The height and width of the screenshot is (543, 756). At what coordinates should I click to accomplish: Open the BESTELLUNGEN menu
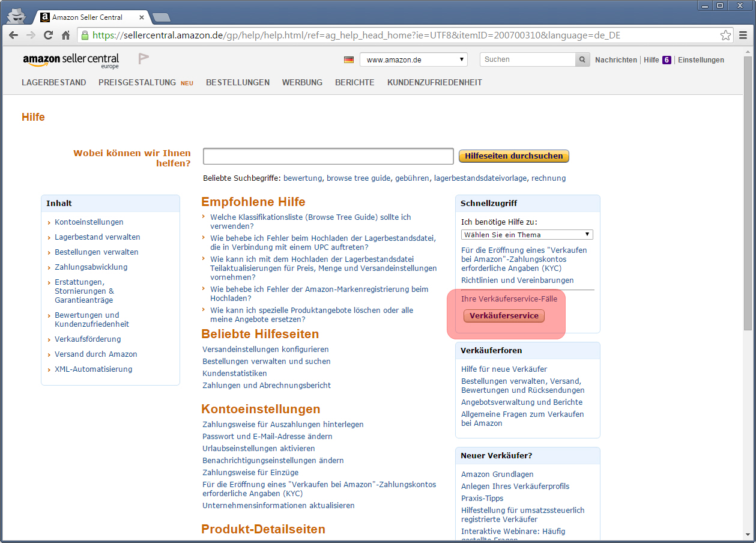pos(238,82)
